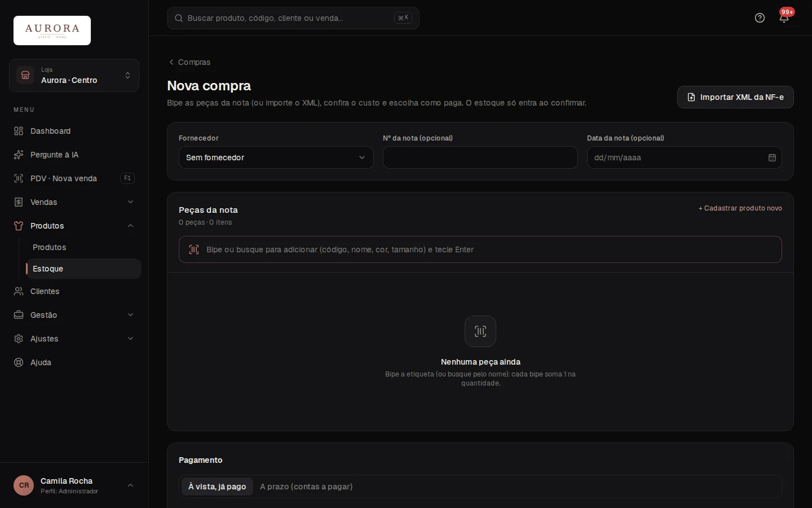The height and width of the screenshot is (508, 812).
Task: Focus the global search box
Action: point(293,18)
